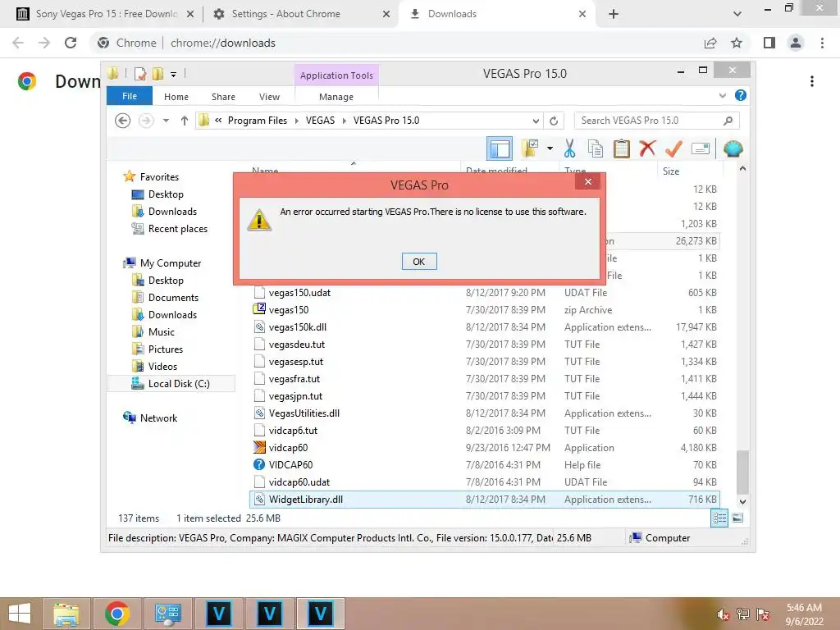Viewport: 840px width, 630px height.
Task: Switch to details view layout icon
Action: [719, 518]
